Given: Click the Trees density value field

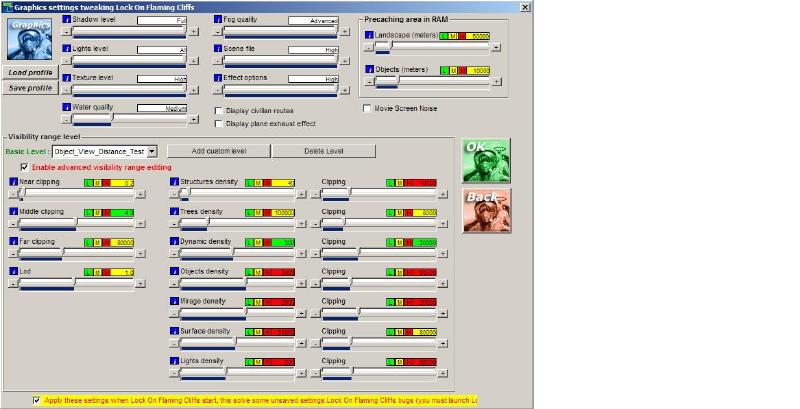Looking at the screenshot, I should (x=284, y=213).
